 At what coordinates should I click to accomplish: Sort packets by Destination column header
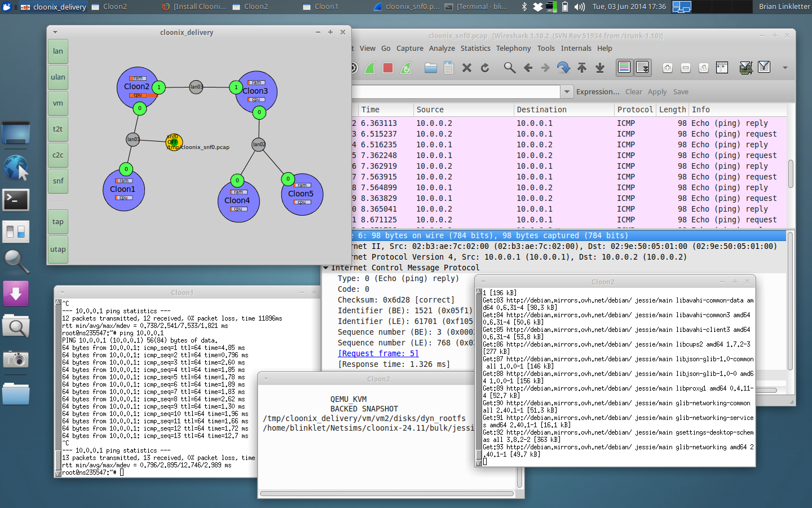tap(564, 110)
